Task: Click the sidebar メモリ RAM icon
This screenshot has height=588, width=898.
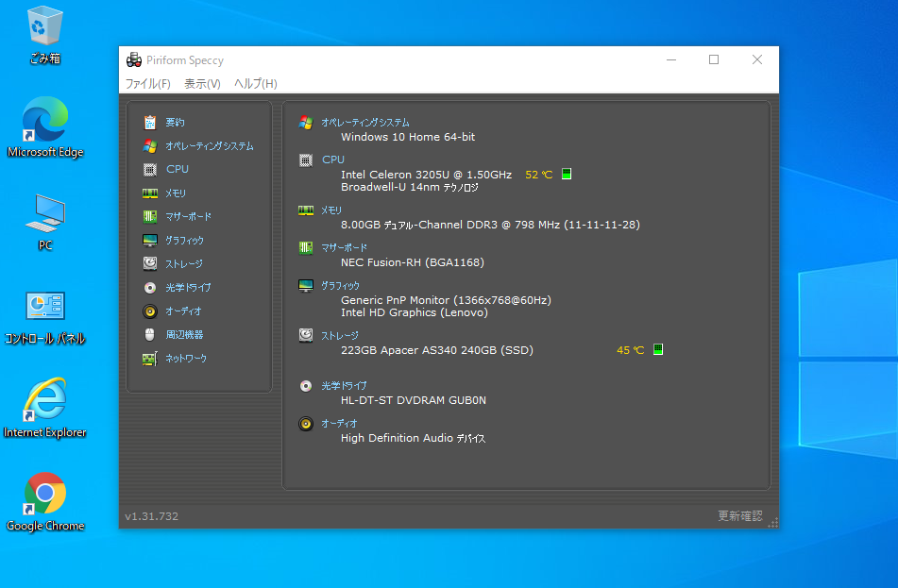Action: [150, 193]
